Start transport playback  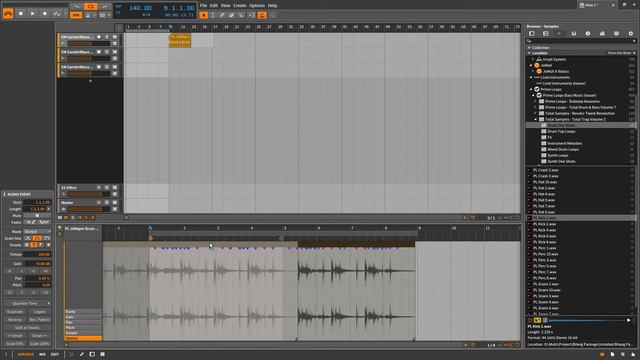coord(33,13)
